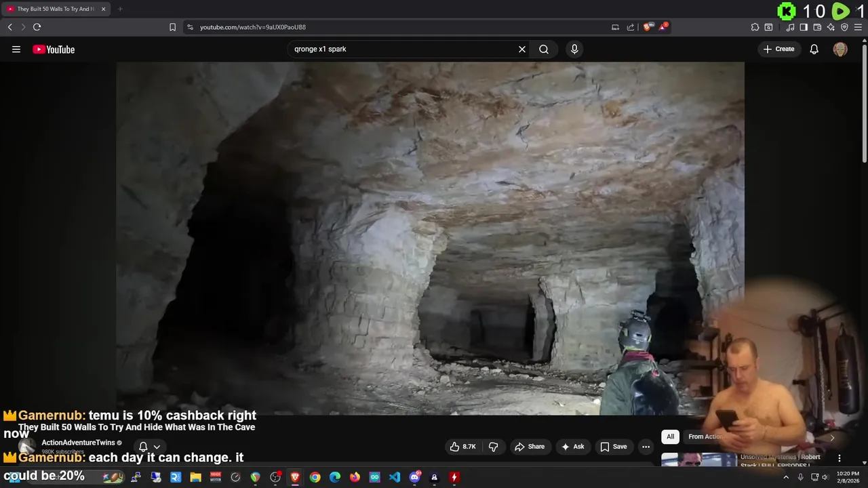Viewport: 868px width, 488px height.
Task: Clear the search box with the X
Action: pos(522,49)
